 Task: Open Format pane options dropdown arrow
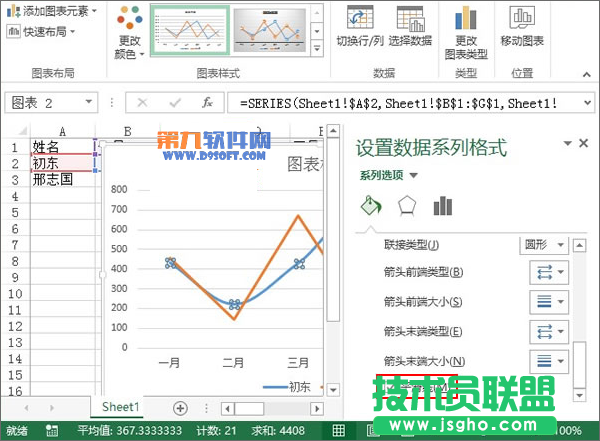coord(567,143)
